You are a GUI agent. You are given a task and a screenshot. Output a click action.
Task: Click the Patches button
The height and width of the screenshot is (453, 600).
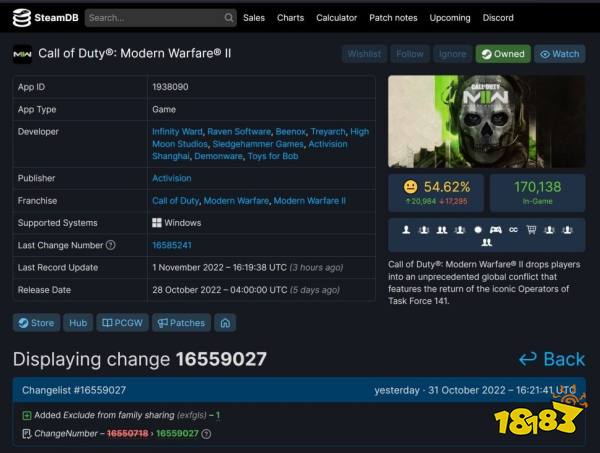point(181,323)
